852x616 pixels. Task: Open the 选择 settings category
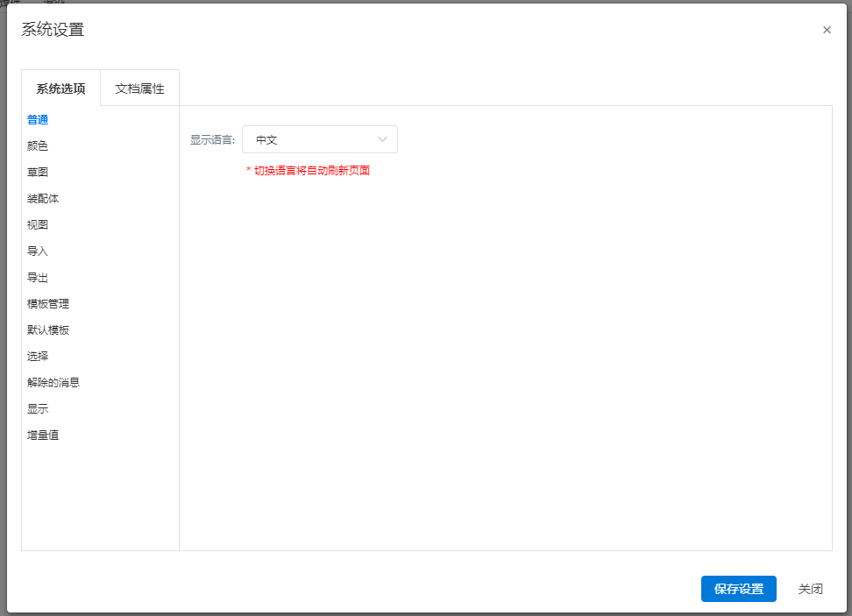(x=38, y=357)
